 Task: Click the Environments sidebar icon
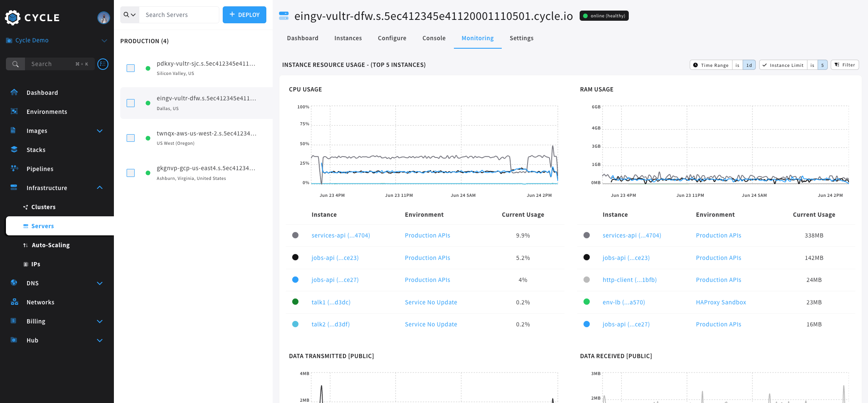tap(14, 111)
